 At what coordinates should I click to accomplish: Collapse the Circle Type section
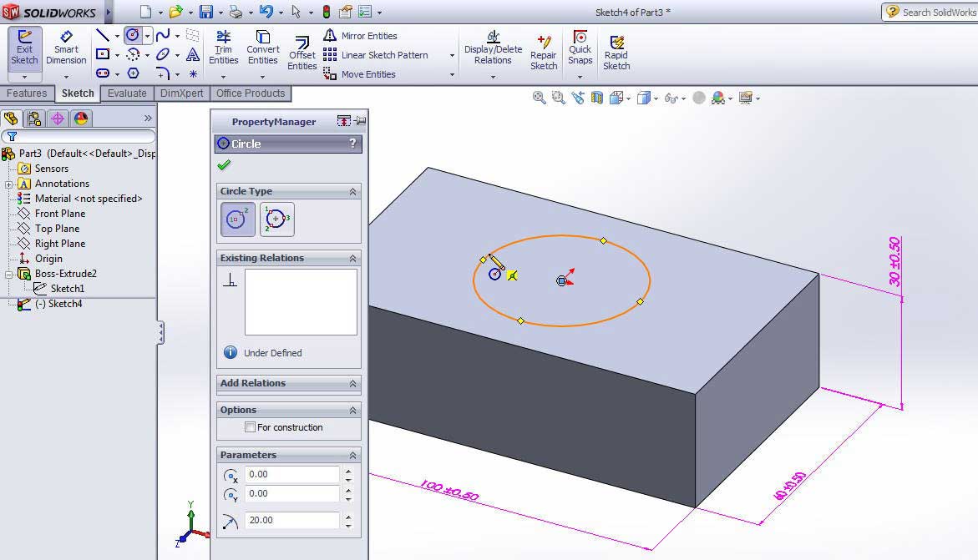[x=352, y=191]
